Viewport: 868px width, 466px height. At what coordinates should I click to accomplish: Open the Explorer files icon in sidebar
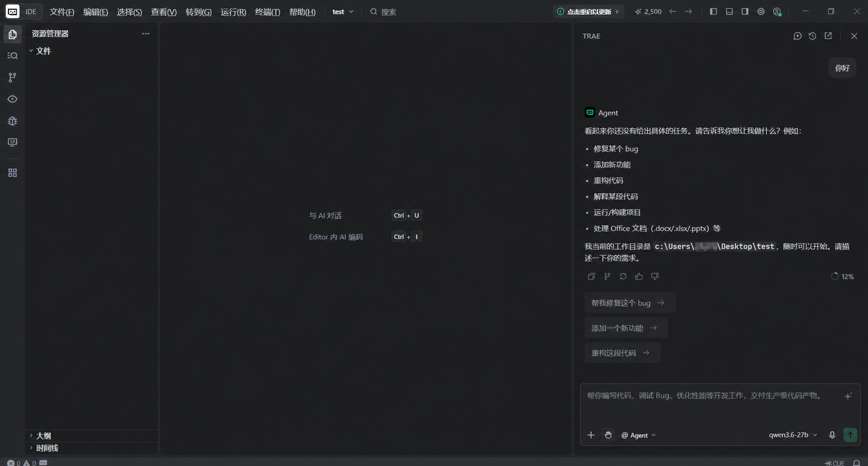point(13,34)
